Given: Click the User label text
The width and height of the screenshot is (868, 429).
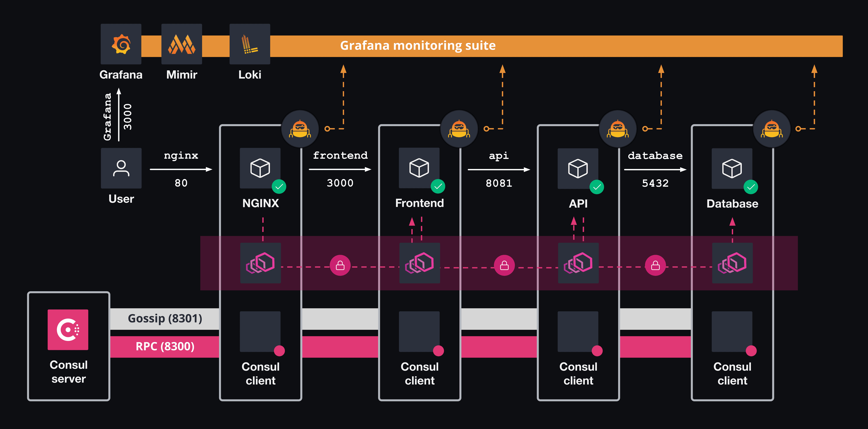Looking at the screenshot, I should [x=121, y=199].
